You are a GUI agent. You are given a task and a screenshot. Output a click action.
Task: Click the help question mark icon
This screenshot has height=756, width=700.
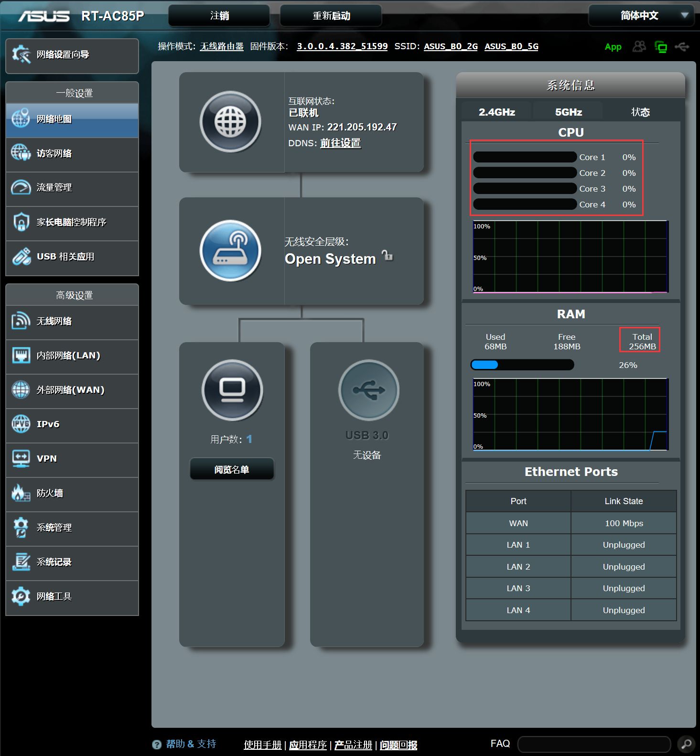coord(157,745)
